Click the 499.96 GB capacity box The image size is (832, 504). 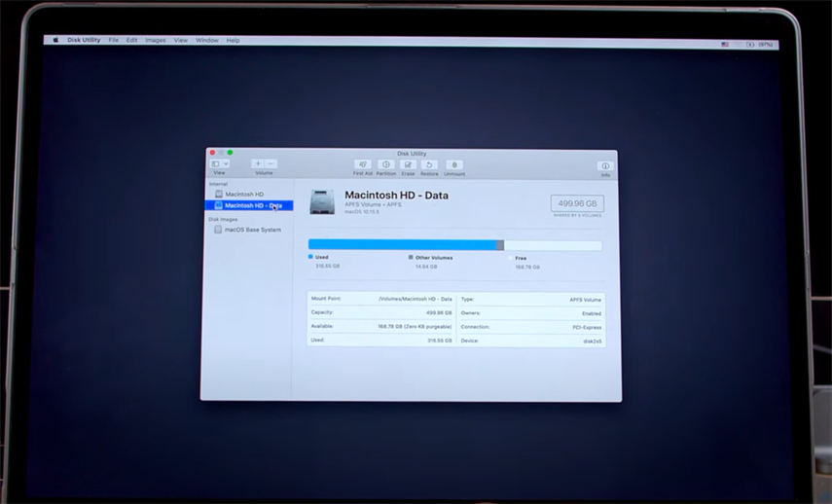point(577,203)
